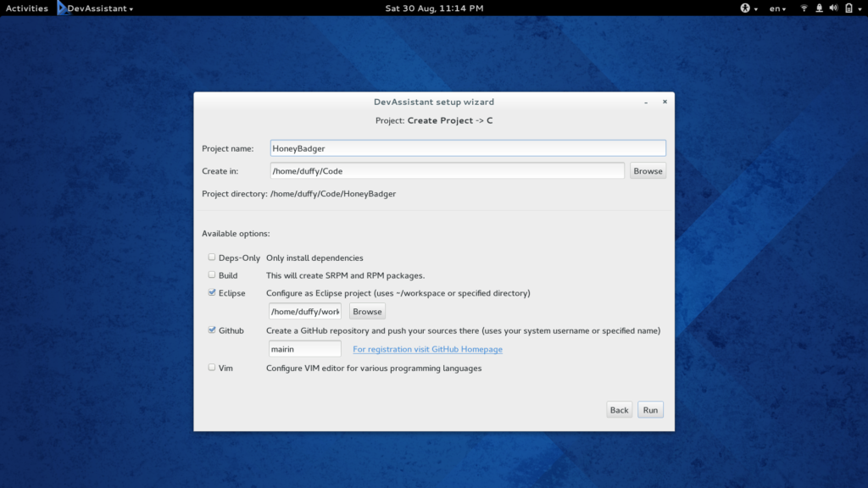Go Back in the setup wizard
Viewport: 868px width, 488px height.
pyautogui.click(x=619, y=410)
